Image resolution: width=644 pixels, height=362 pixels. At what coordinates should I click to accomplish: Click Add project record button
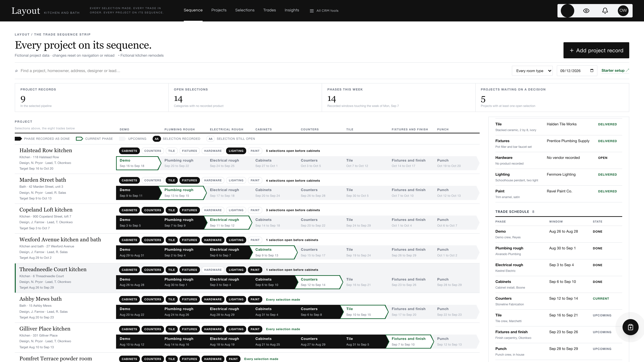(596, 50)
